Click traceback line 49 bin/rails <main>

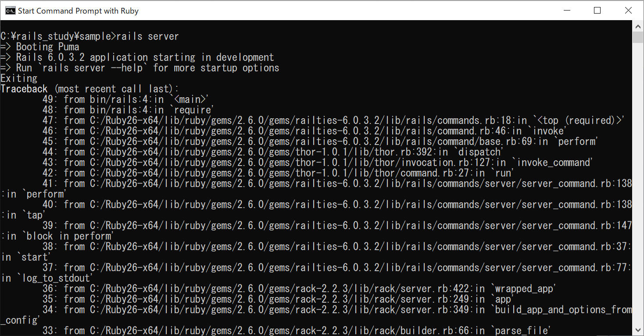[x=126, y=99]
